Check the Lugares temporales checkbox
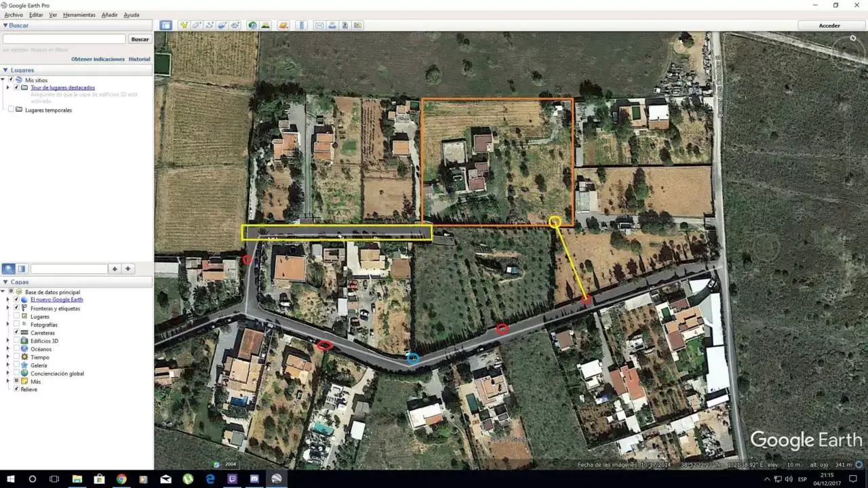This screenshot has height=488, width=868. (12, 110)
